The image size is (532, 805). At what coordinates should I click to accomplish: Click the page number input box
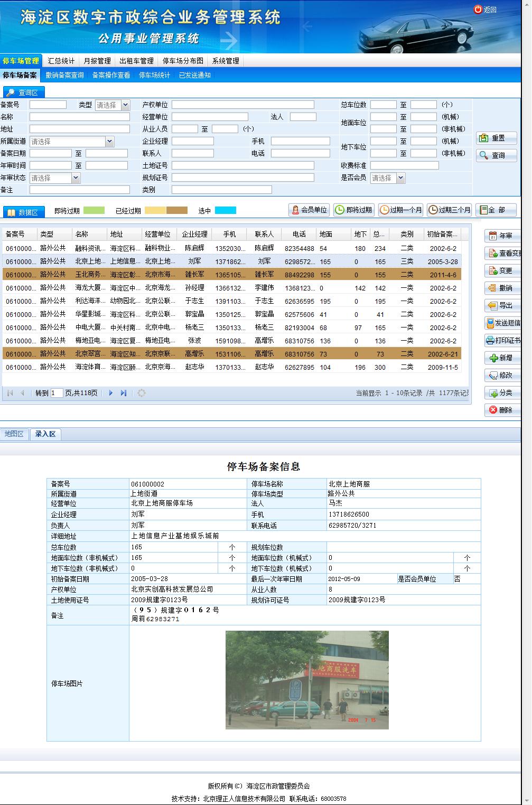(57, 393)
